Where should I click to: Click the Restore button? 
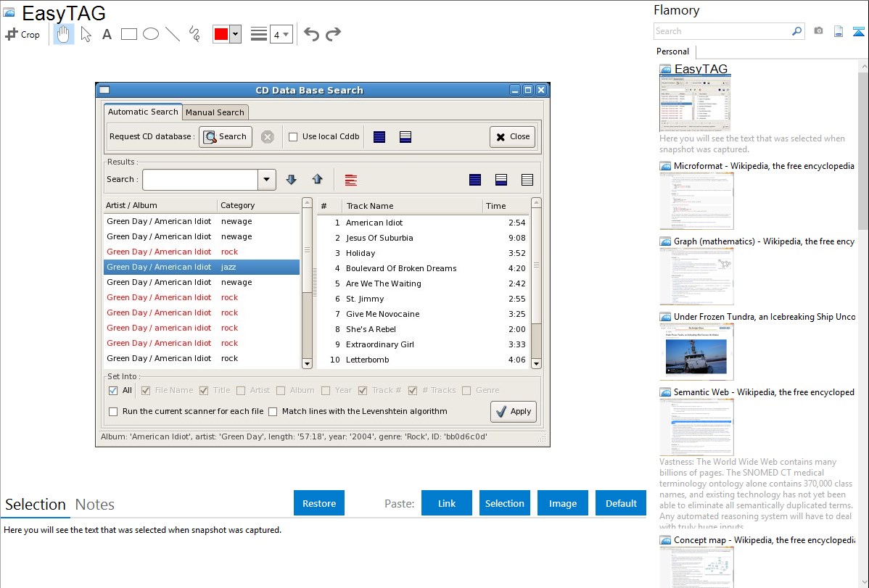tap(319, 503)
